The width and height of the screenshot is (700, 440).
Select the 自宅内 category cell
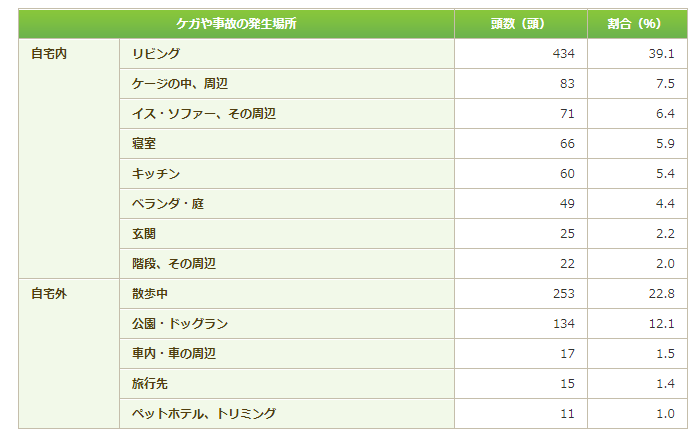point(69,158)
